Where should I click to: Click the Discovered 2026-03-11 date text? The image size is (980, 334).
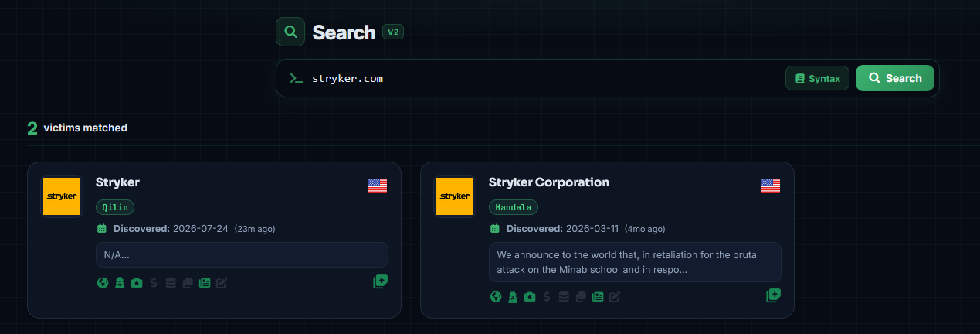click(564, 229)
